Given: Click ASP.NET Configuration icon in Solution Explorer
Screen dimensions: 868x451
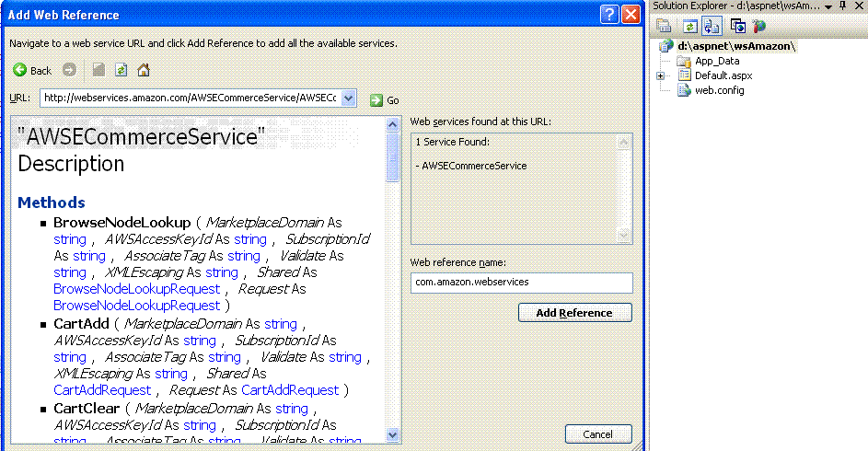Looking at the screenshot, I should 759,26.
